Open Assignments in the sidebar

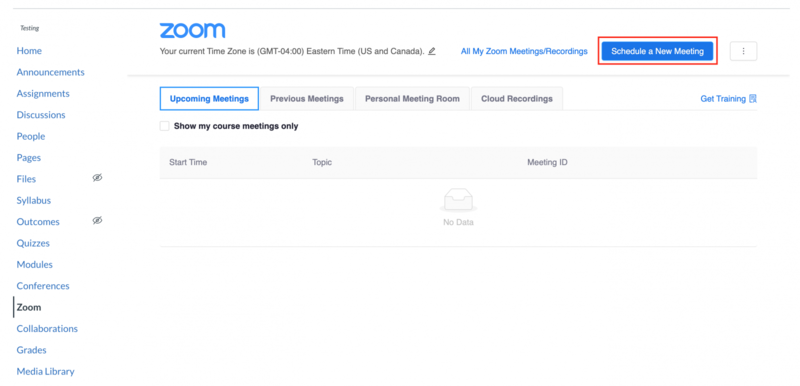click(x=43, y=94)
